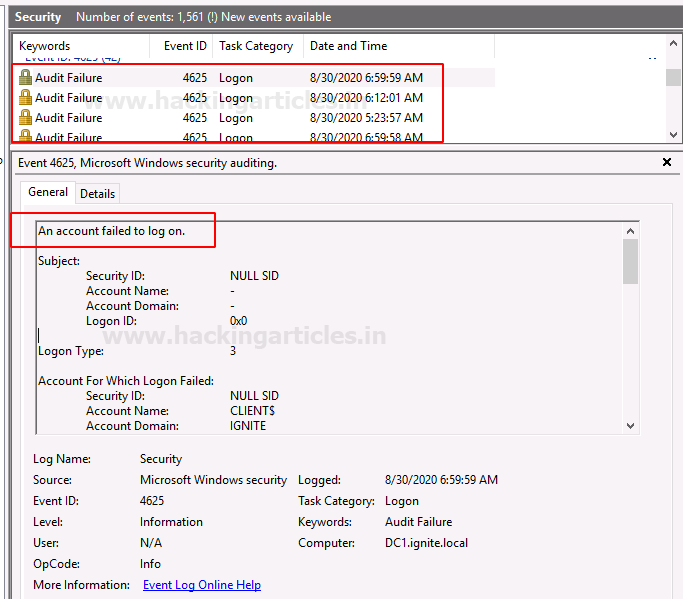
Task: Open Event Log Online Help link
Action: point(202,585)
